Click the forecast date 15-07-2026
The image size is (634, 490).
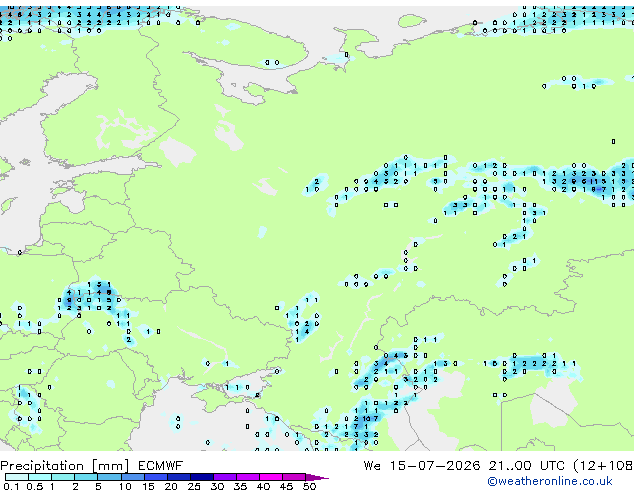point(435,466)
